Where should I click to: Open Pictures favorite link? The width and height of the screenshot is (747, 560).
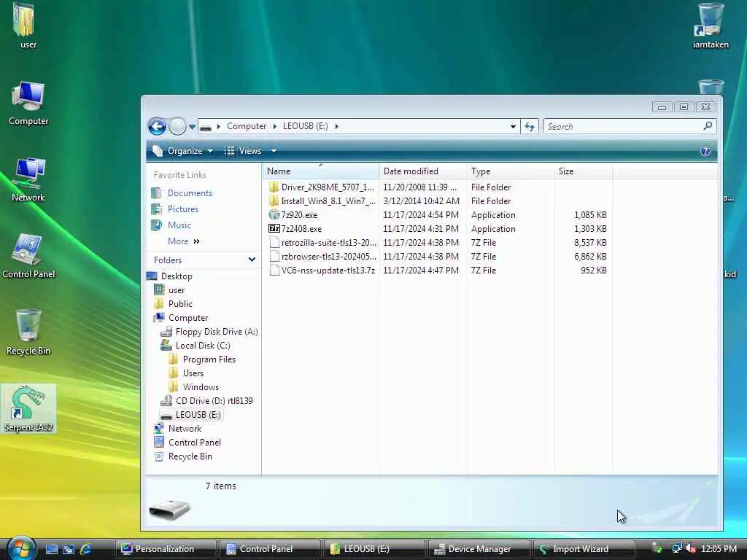click(183, 209)
